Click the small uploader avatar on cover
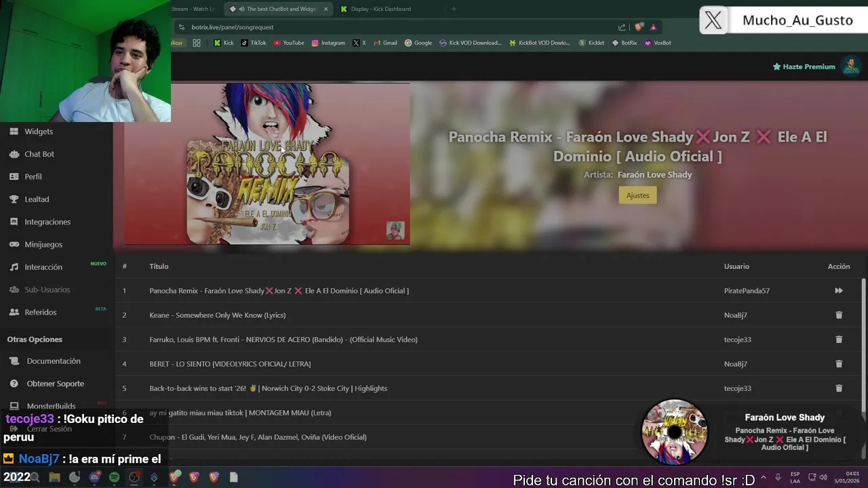The height and width of the screenshot is (488, 868). (x=395, y=230)
